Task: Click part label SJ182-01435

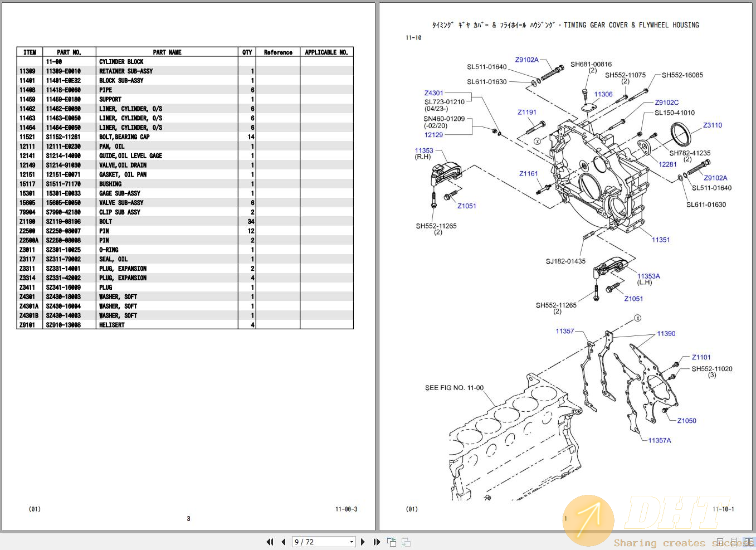Action: 565,261
